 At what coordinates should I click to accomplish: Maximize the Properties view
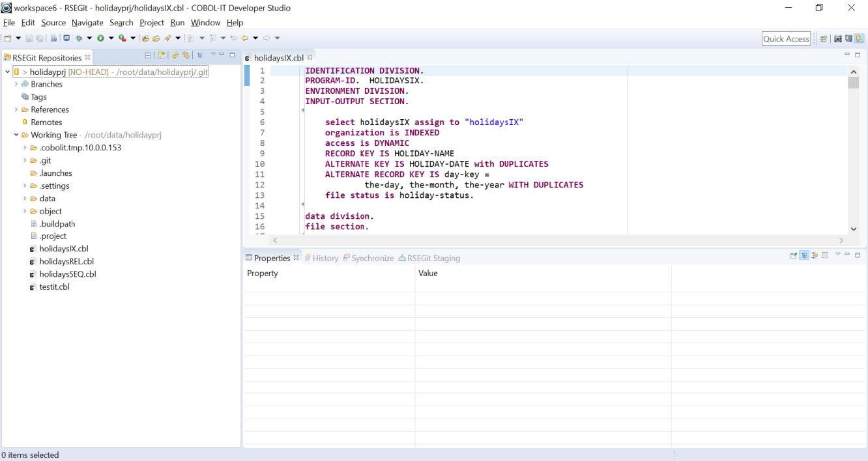pos(858,255)
